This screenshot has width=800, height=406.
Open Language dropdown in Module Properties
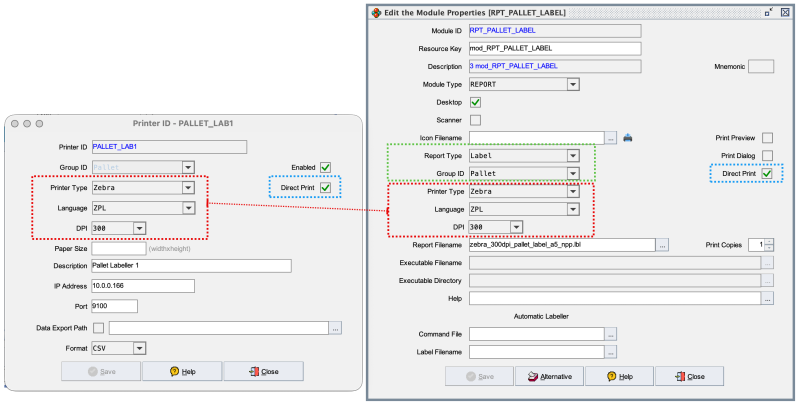pos(573,209)
